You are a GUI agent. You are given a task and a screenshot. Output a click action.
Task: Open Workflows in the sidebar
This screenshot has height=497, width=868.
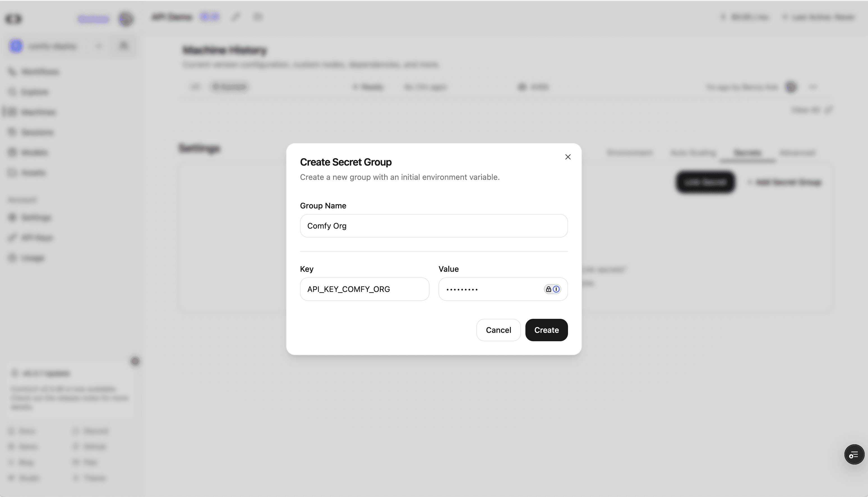[40, 72]
